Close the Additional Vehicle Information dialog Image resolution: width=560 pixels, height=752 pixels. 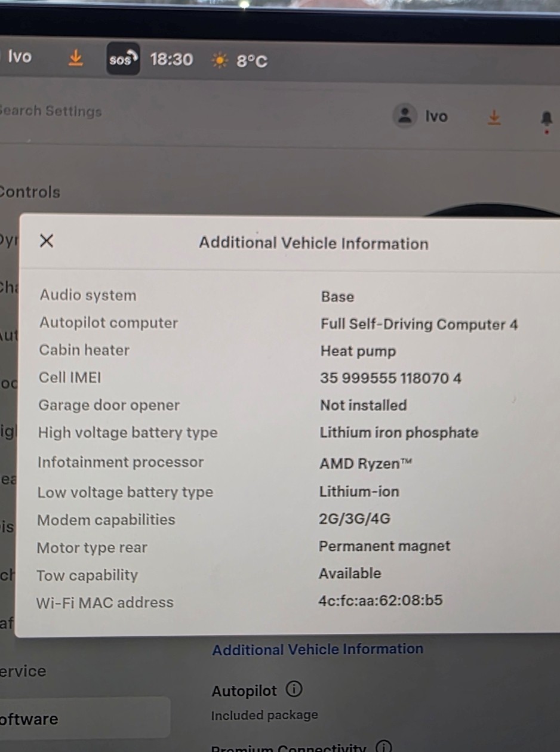pyautogui.click(x=47, y=241)
